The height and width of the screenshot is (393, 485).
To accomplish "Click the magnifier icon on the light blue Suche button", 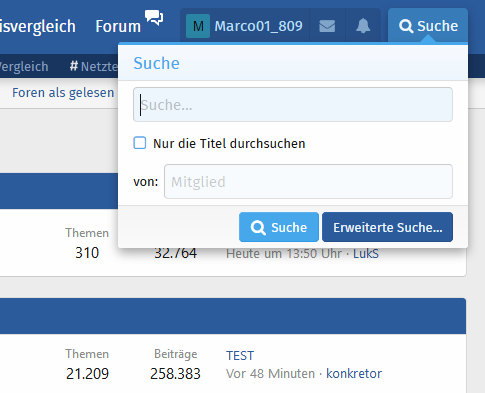I will (x=258, y=228).
